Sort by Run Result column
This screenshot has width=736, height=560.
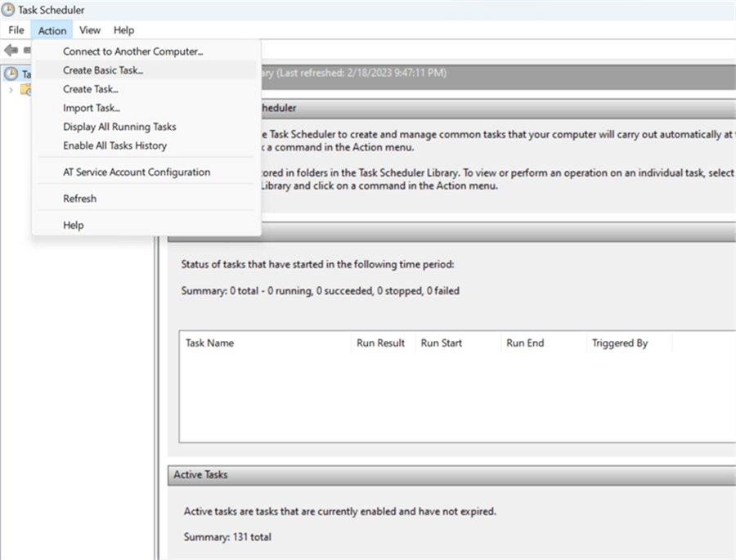pos(383,343)
